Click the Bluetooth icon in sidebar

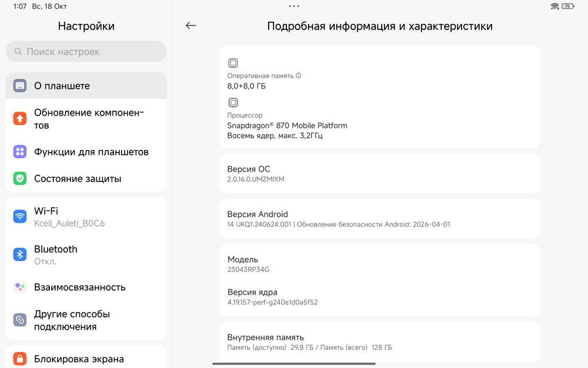pos(20,254)
